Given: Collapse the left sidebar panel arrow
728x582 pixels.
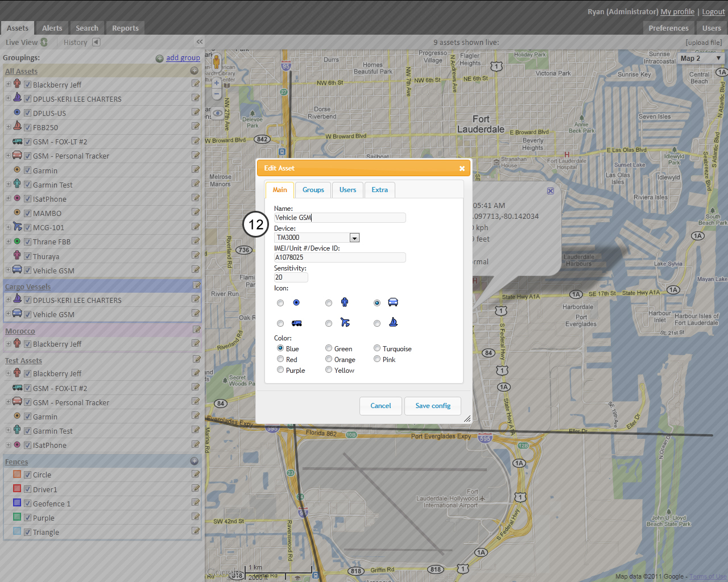Looking at the screenshot, I should pos(199,42).
